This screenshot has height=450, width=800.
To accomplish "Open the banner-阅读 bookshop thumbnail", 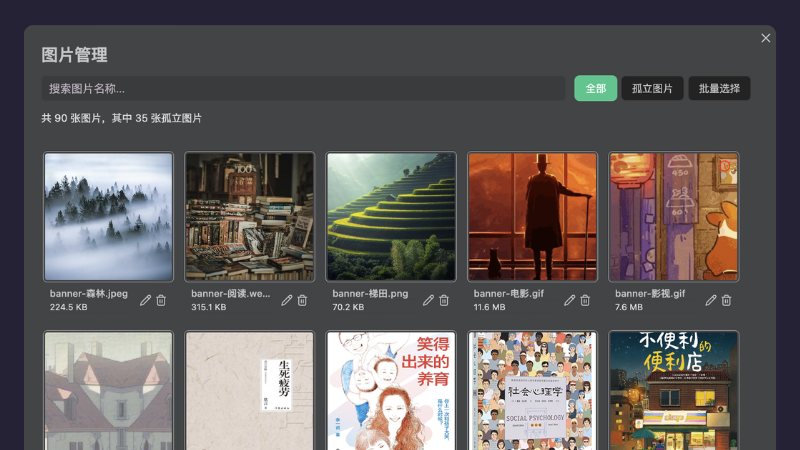I will [249, 216].
